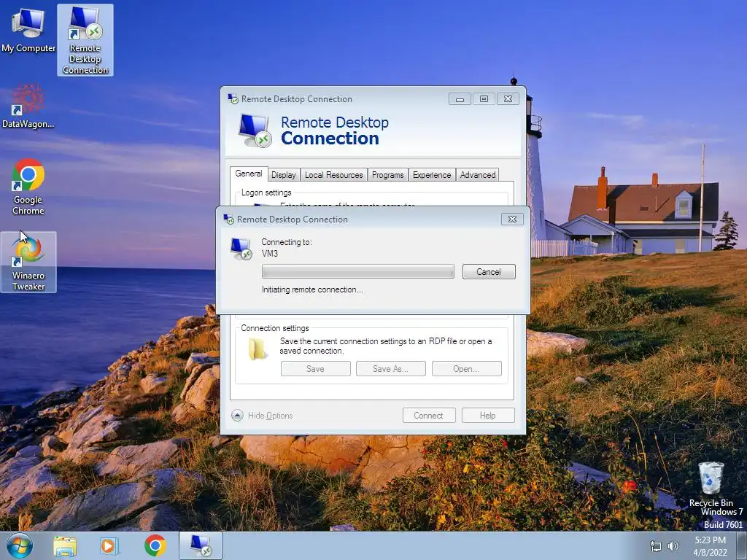
Task: Activate Remote Desktop Connection taskbar button
Action: [201, 545]
